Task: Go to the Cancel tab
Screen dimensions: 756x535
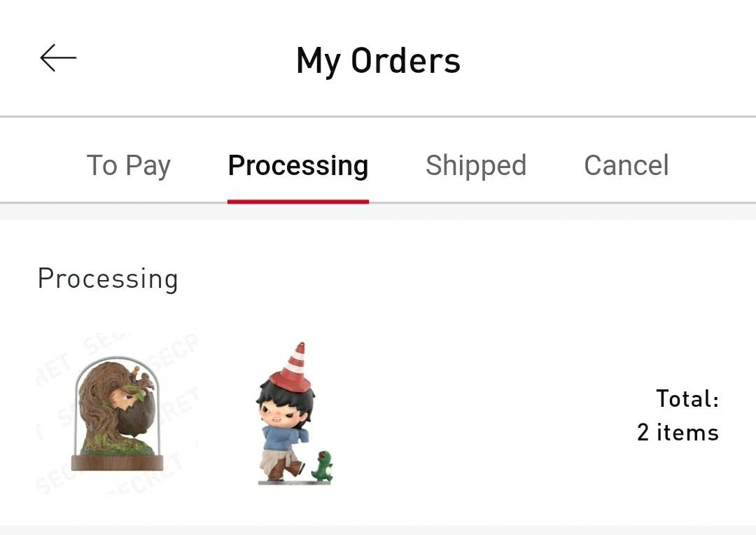Action: (626, 165)
